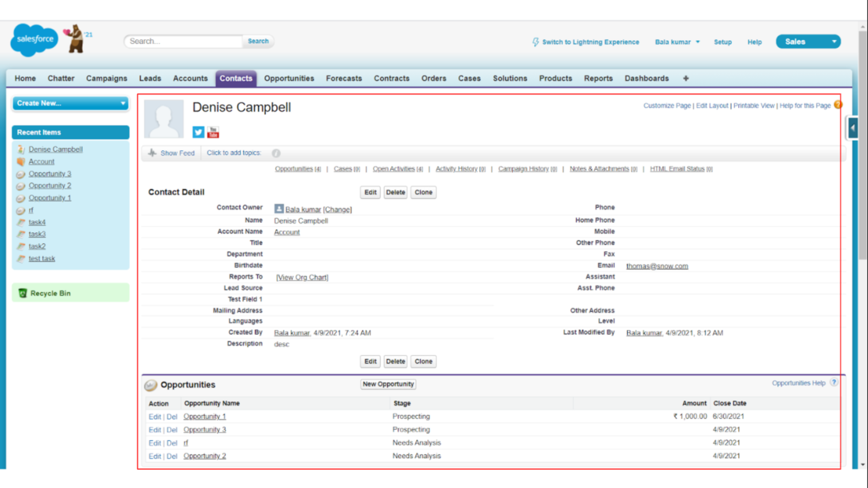
Task: Open the thomas@snow.com email link
Action: point(656,266)
